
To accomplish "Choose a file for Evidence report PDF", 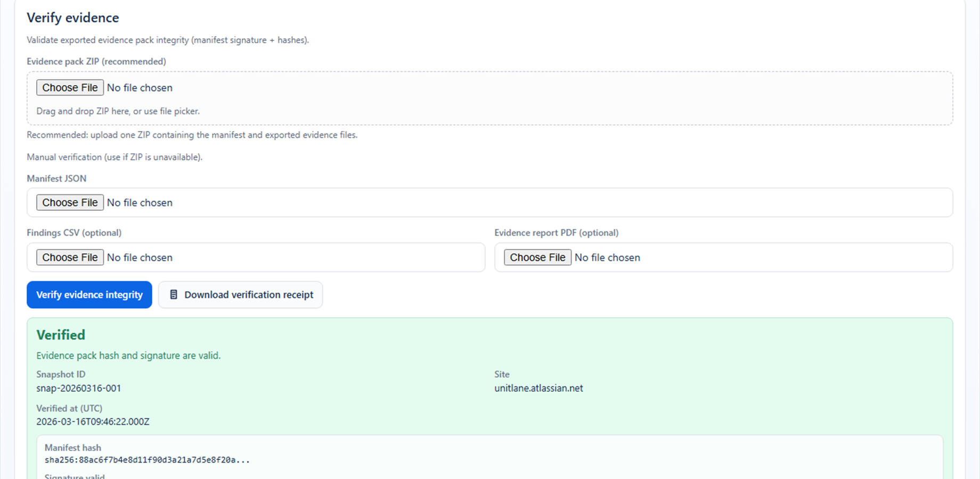I will pos(537,257).
